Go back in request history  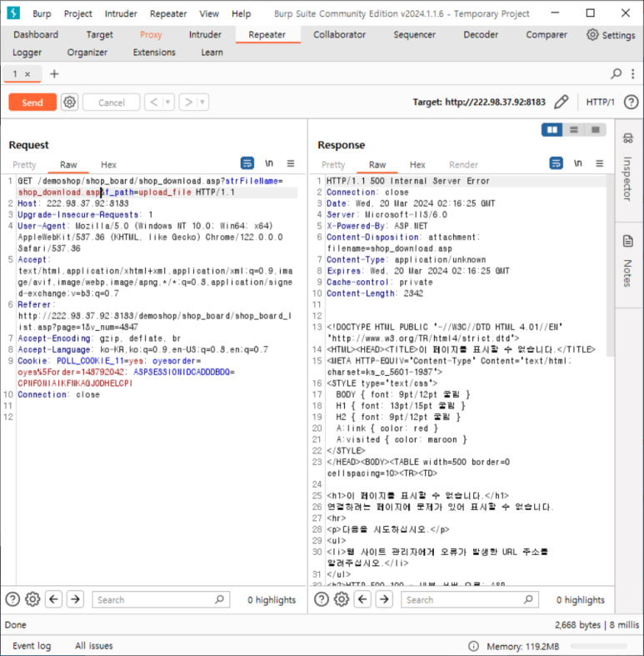point(154,102)
